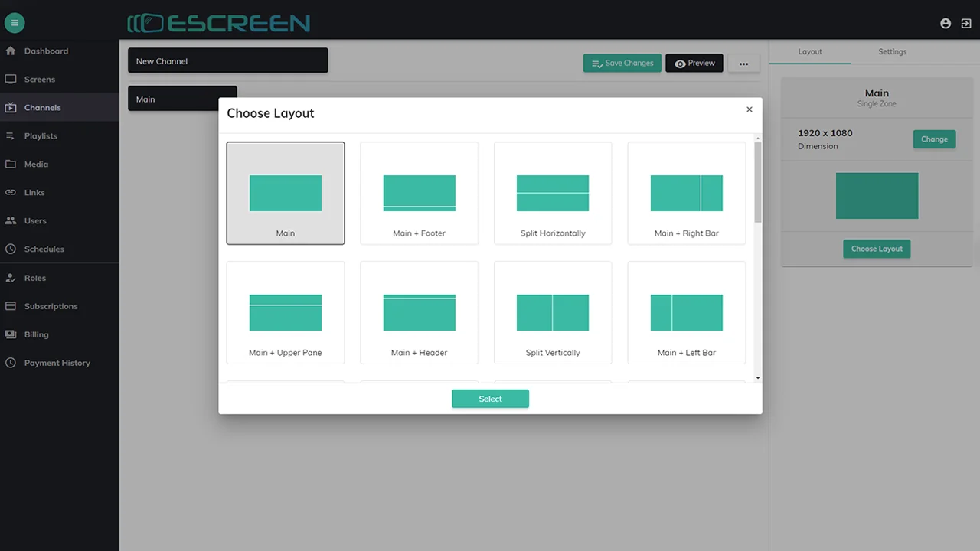Click the Roles person icon
Viewport: 980px width, 551px height.
click(x=11, y=279)
